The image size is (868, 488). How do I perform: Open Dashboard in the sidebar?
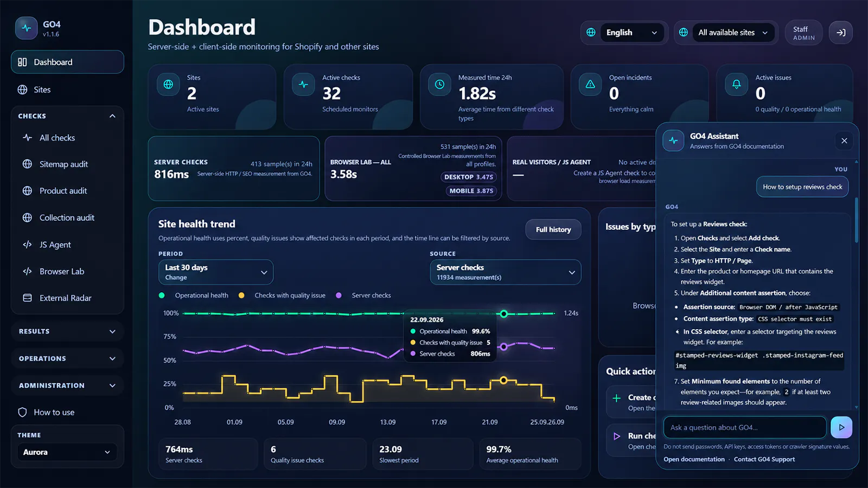pyautogui.click(x=67, y=62)
